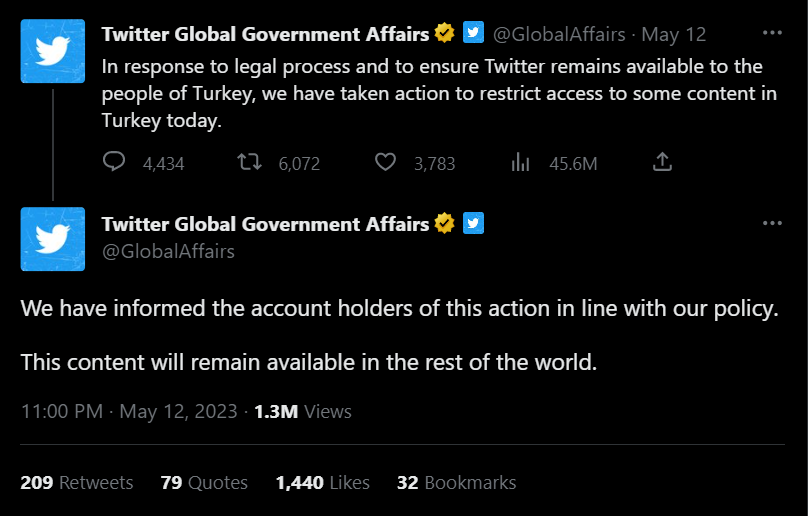This screenshot has width=808, height=516.
Task: Open view analytics icon showing 45.6M
Action: tap(520, 163)
